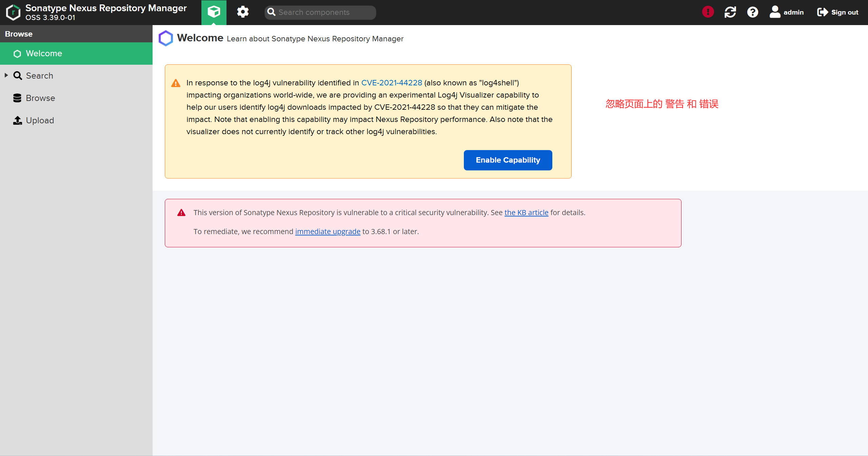This screenshot has width=868, height=456.
Task: Open the KB article link
Action: click(x=526, y=213)
